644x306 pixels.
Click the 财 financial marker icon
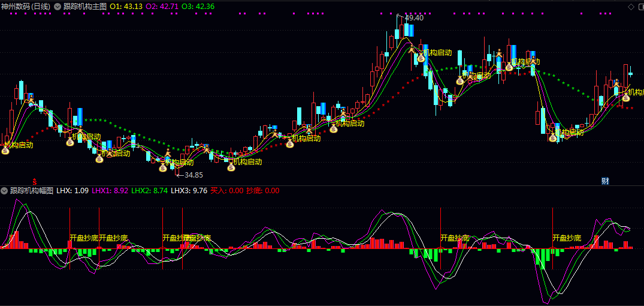click(605, 181)
